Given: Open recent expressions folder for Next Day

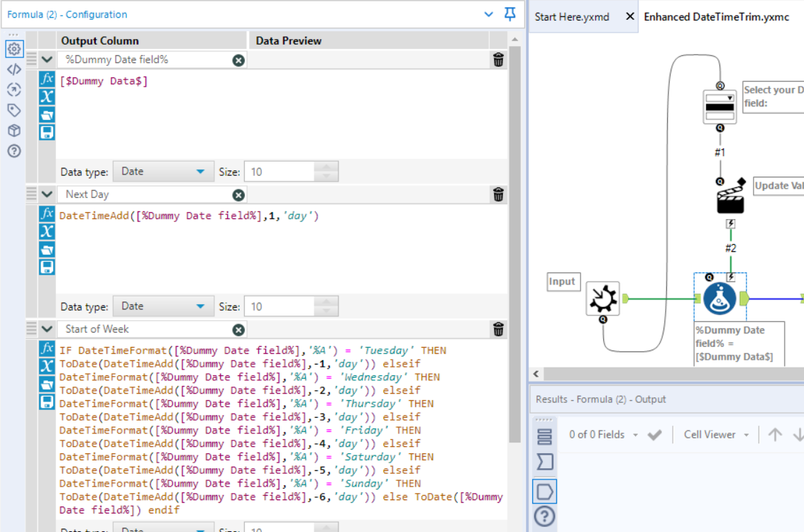Looking at the screenshot, I should [47, 249].
